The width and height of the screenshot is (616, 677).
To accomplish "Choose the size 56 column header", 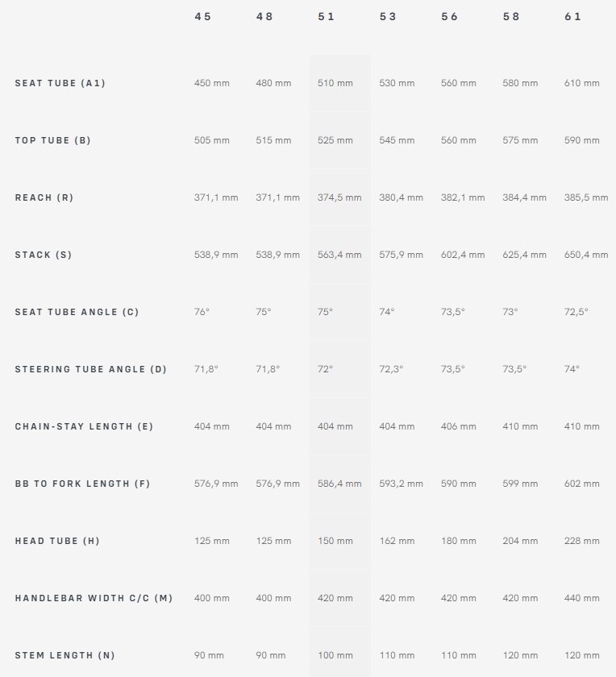I will click(x=449, y=17).
